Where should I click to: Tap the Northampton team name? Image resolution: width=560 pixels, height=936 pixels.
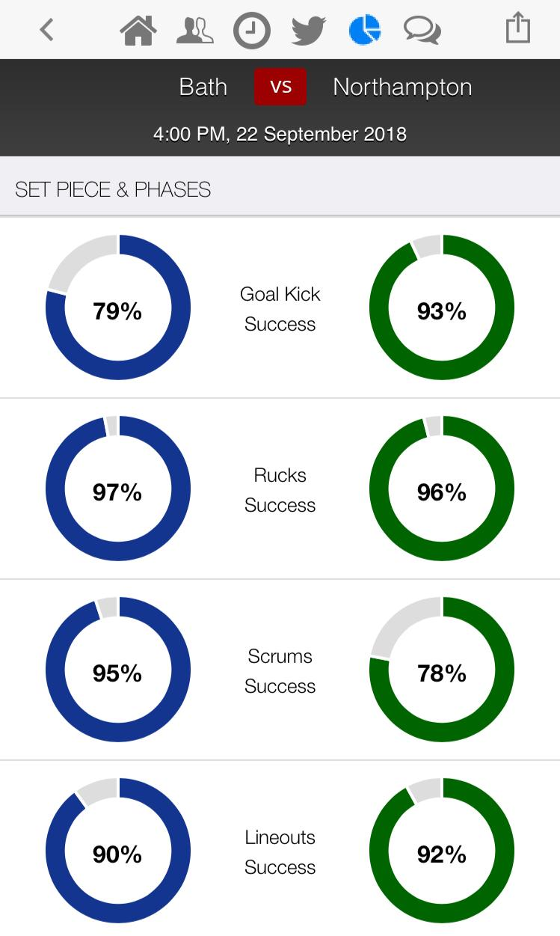[x=402, y=87]
